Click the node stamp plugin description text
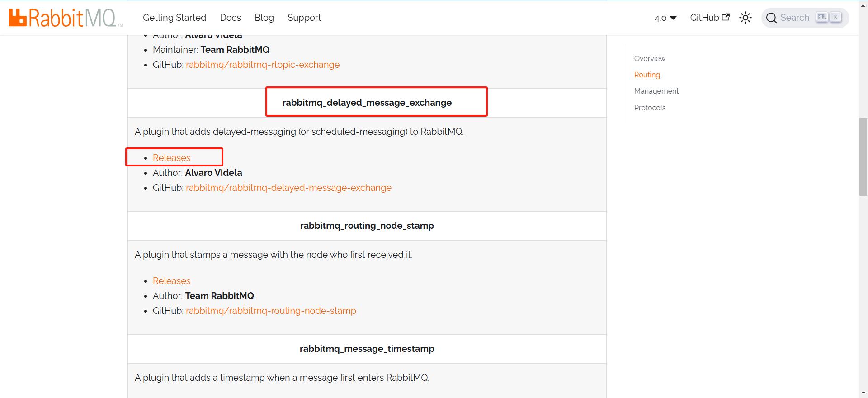 (x=274, y=255)
